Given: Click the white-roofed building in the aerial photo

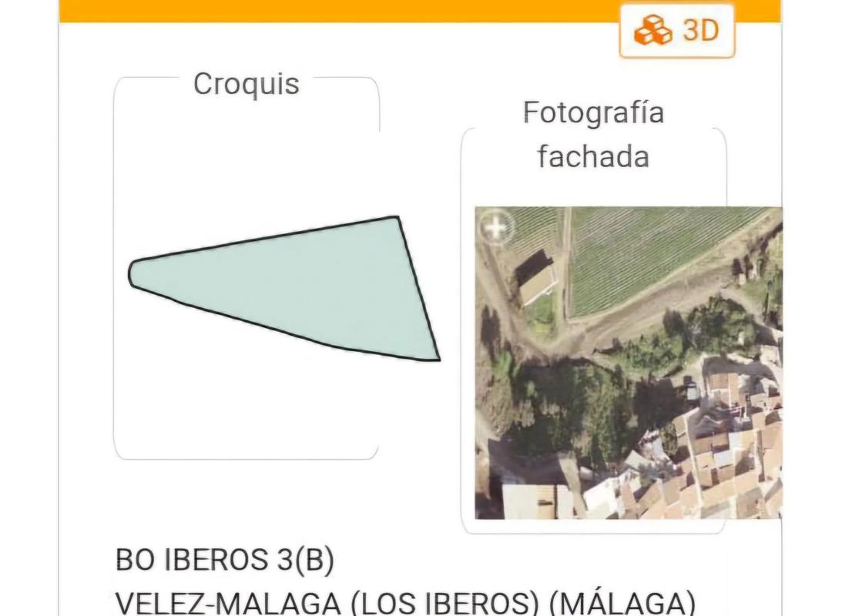Looking at the screenshot, I should [538, 283].
